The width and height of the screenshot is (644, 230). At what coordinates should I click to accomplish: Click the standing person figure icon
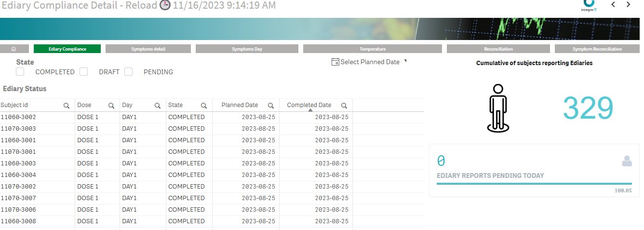click(x=498, y=108)
